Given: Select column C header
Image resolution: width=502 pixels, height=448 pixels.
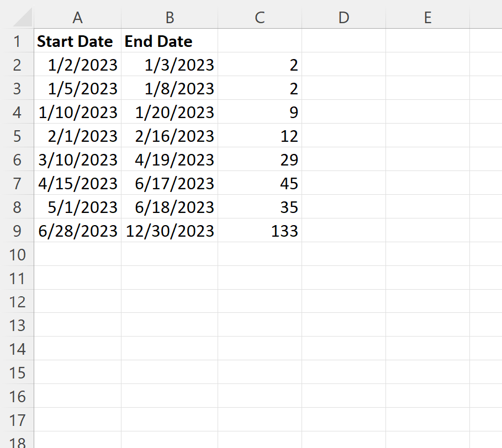Looking at the screenshot, I should 260,17.
